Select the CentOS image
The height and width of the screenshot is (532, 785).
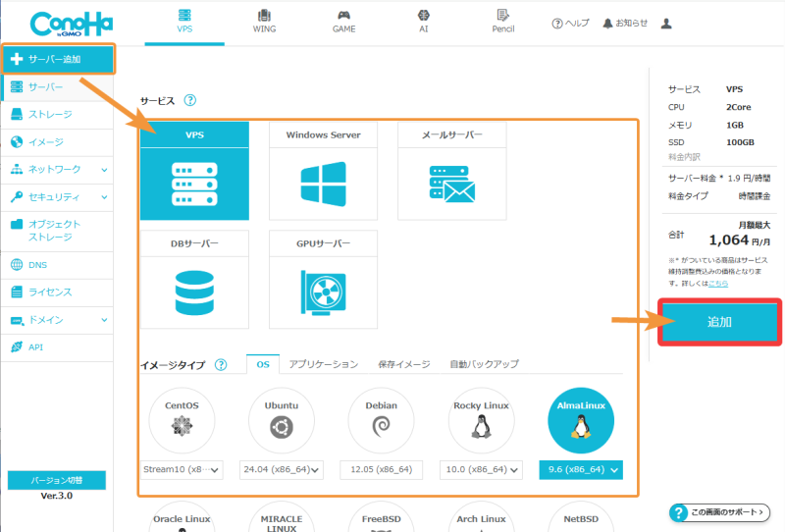point(182,420)
